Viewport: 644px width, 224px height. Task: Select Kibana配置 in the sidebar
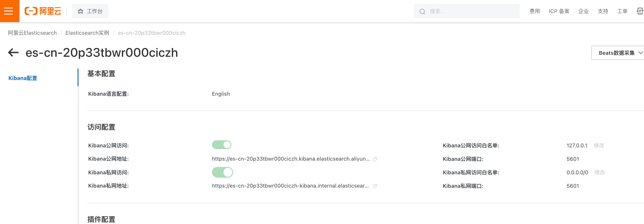pos(23,78)
